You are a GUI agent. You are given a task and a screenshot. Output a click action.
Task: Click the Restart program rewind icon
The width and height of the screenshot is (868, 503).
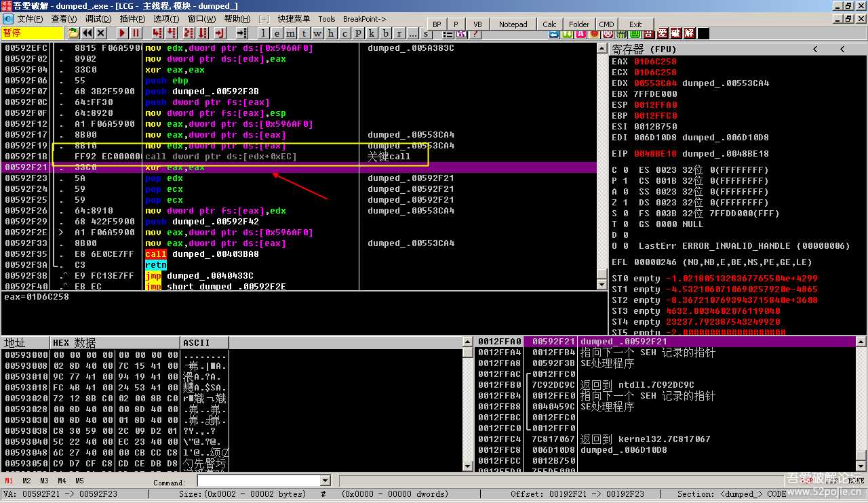(87, 33)
